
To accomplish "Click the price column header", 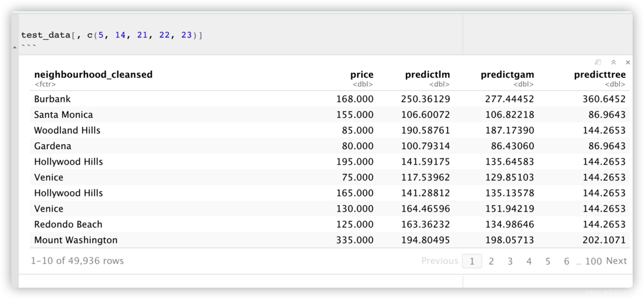I will pos(362,75).
